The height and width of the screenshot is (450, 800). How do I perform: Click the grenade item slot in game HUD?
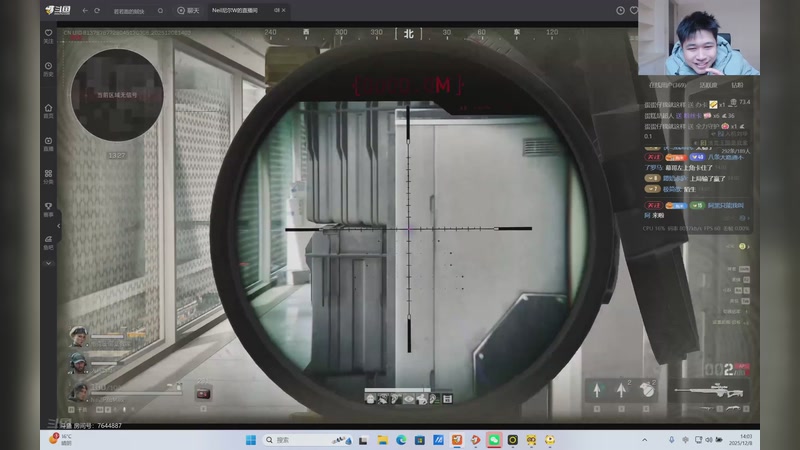tap(647, 390)
